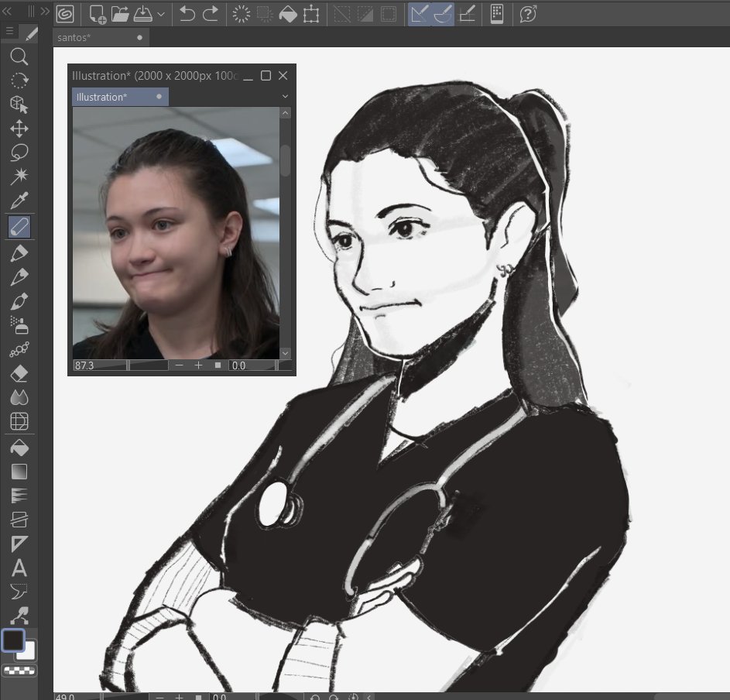Select the Frame border tool
This screenshot has width=730, height=700.
click(x=19, y=520)
